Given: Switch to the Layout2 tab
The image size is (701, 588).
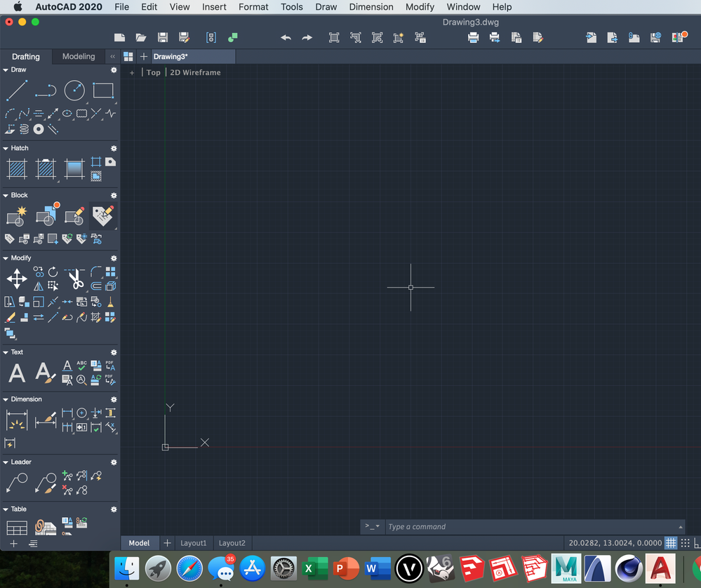Looking at the screenshot, I should pyautogui.click(x=232, y=543).
